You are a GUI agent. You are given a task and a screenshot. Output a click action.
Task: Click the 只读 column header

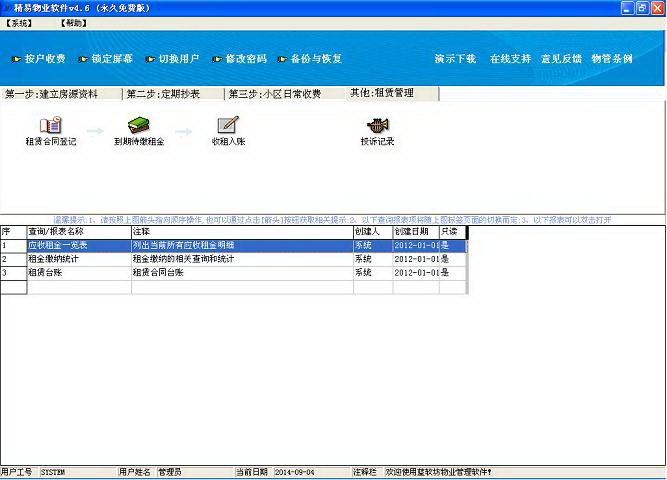coord(453,232)
